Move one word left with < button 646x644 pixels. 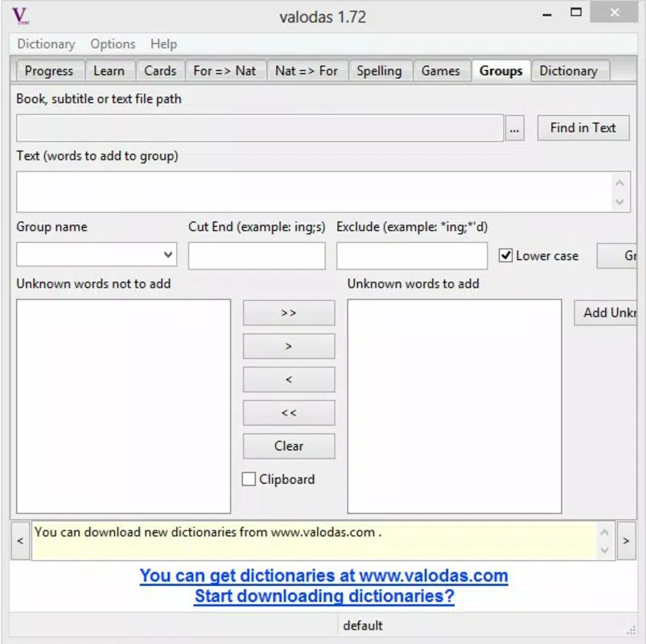pyautogui.click(x=289, y=380)
